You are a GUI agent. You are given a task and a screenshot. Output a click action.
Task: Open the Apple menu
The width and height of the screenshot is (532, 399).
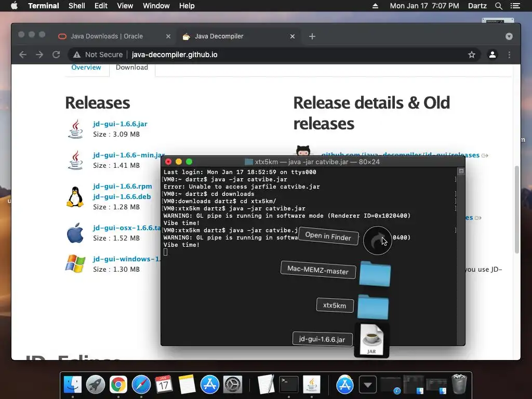coord(14,6)
